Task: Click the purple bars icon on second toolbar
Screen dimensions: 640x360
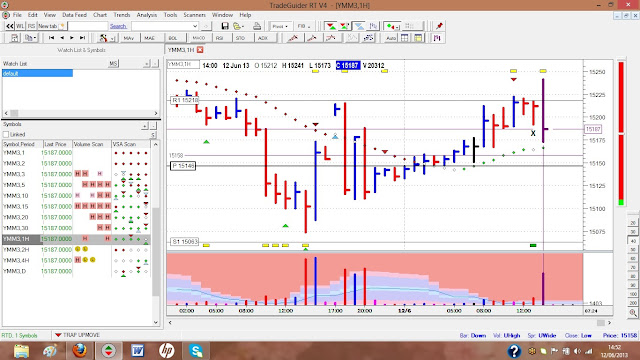Action: 437,38
